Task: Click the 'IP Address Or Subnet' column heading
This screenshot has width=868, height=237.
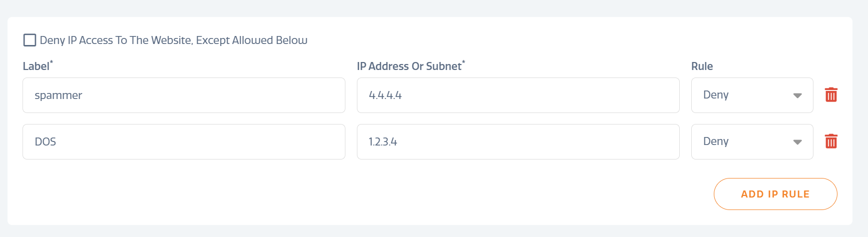Action: [x=409, y=66]
